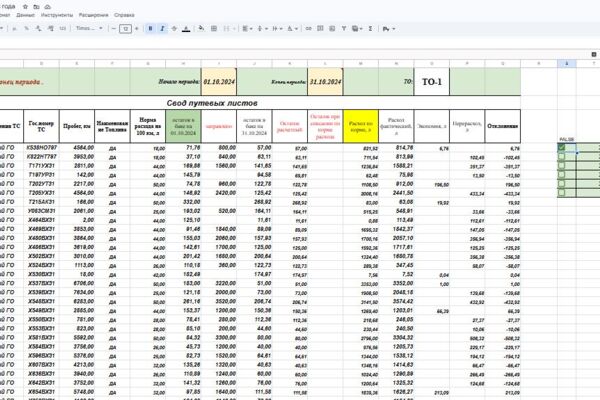
Task: Tick the checkbox beside row K822HT797
Action: (x=561, y=157)
